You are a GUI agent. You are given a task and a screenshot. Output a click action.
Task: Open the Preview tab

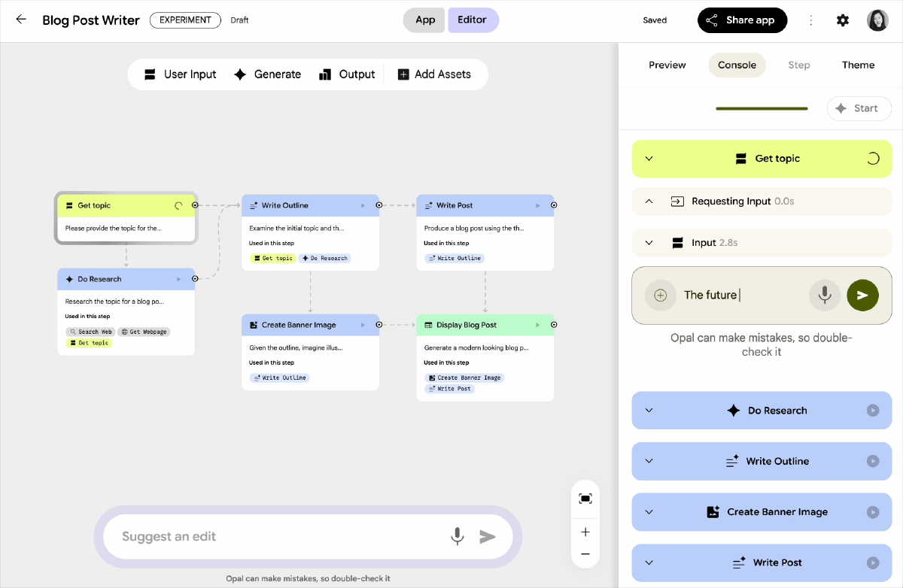[667, 65]
